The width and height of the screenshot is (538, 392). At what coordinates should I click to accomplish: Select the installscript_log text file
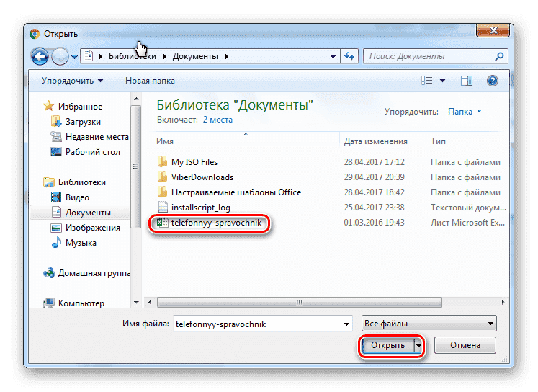click(x=200, y=208)
